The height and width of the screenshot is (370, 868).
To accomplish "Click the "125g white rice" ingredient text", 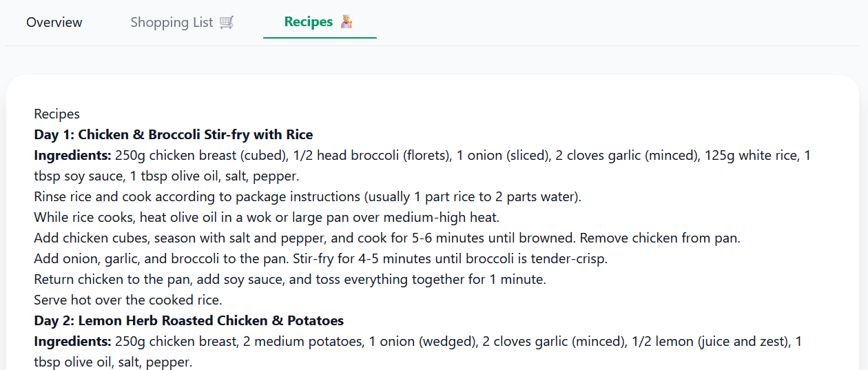I will pyautogui.click(x=750, y=155).
